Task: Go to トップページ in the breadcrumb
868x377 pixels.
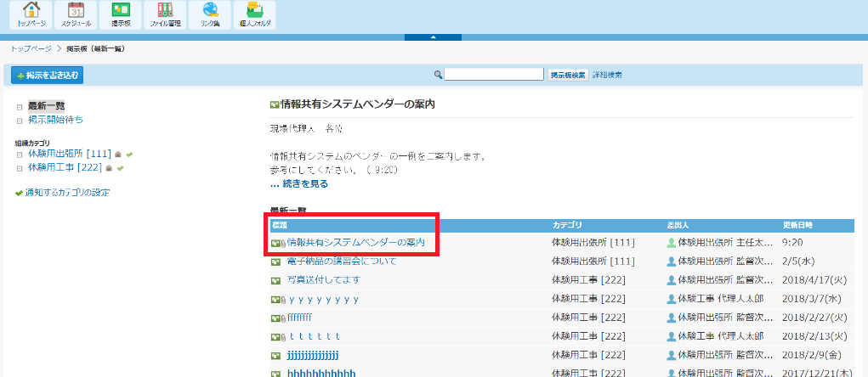Action: pyautogui.click(x=31, y=48)
